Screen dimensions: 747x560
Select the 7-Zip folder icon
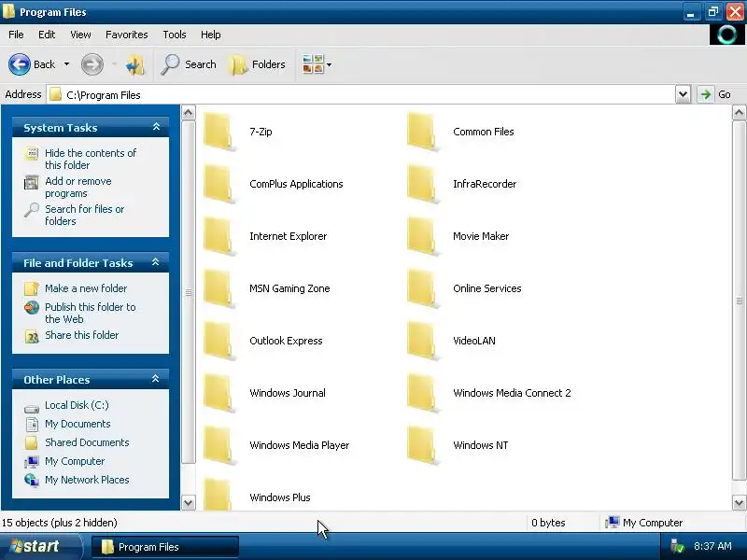tap(219, 132)
